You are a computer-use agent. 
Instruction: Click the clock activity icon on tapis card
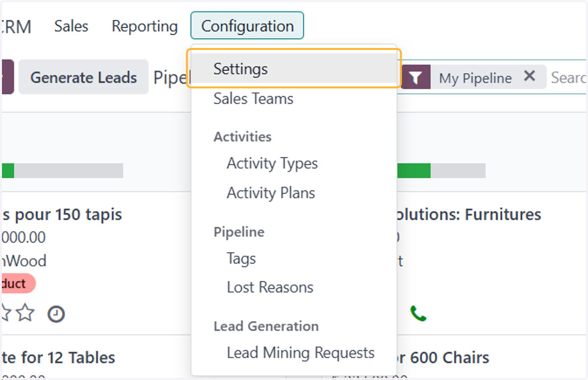(x=56, y=314)
